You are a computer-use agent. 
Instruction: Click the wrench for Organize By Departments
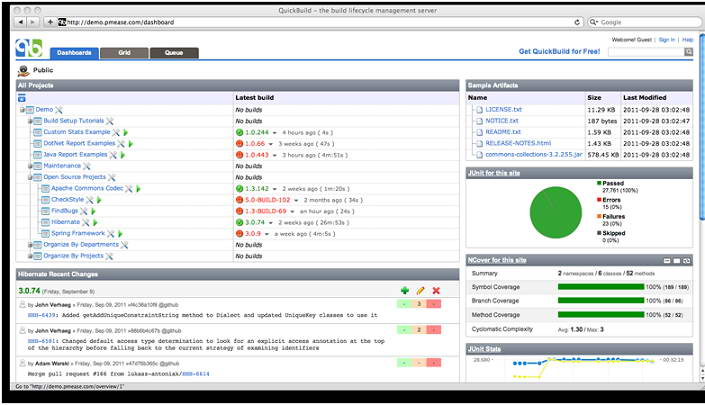(x=125, y=245)
